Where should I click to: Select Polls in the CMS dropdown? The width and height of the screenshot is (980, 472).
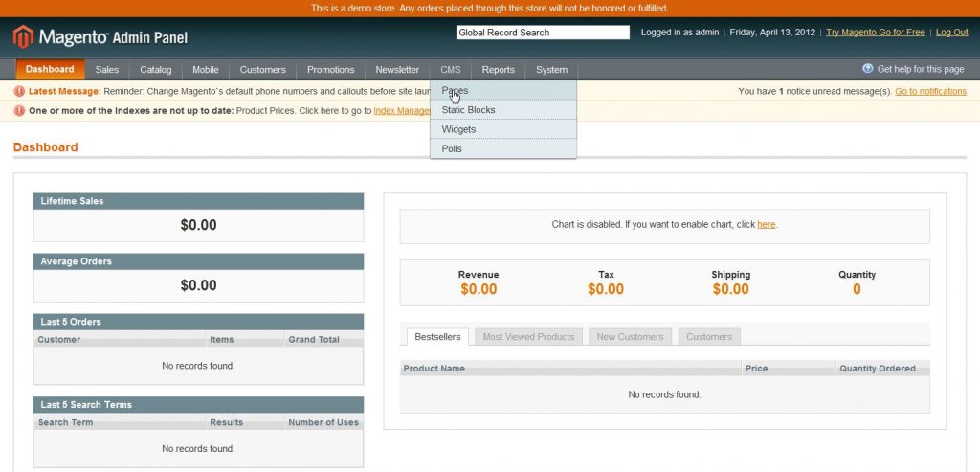[452, 149]
